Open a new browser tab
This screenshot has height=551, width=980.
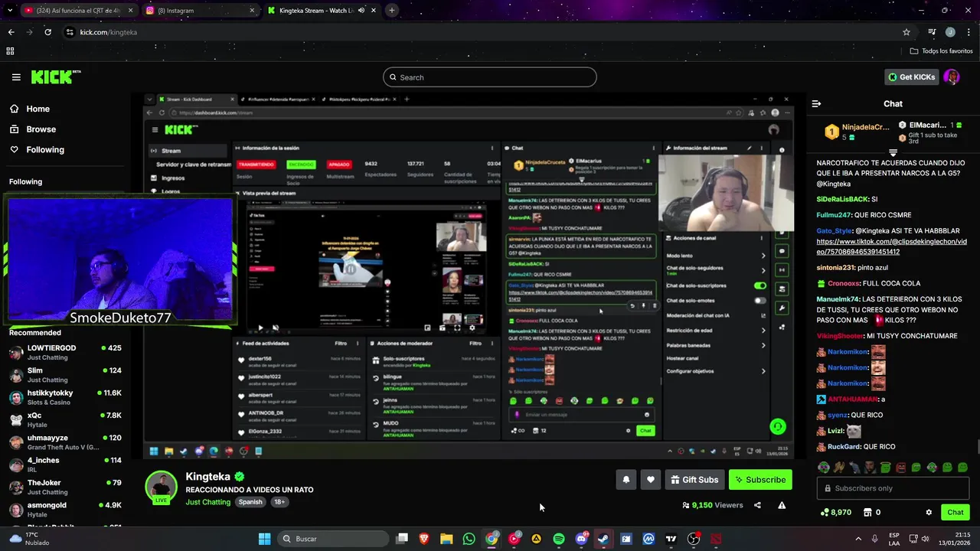pyautogui.click(x=391, y=11)
